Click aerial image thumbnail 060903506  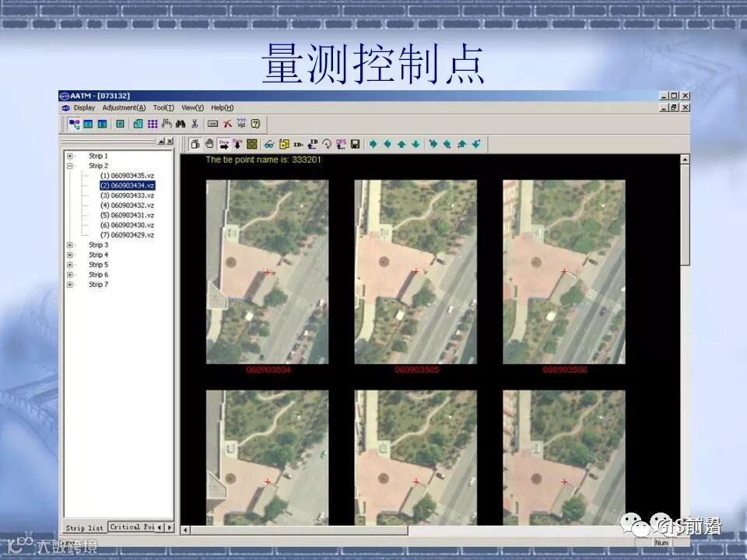point(564,272)
